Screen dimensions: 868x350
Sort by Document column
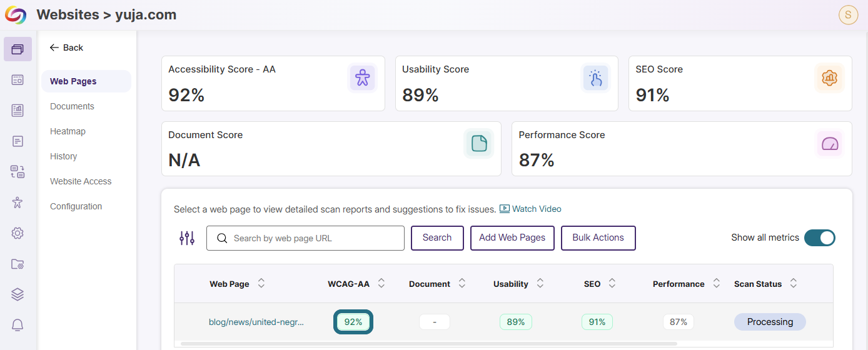462,284
